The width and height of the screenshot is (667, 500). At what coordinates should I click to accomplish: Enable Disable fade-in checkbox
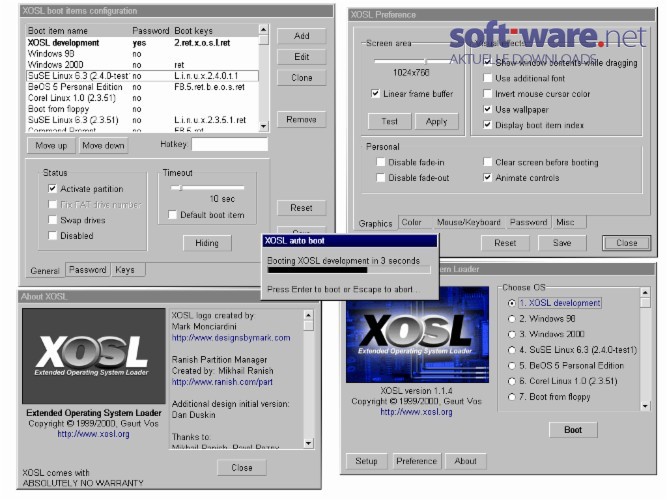(x=381, y=162)
